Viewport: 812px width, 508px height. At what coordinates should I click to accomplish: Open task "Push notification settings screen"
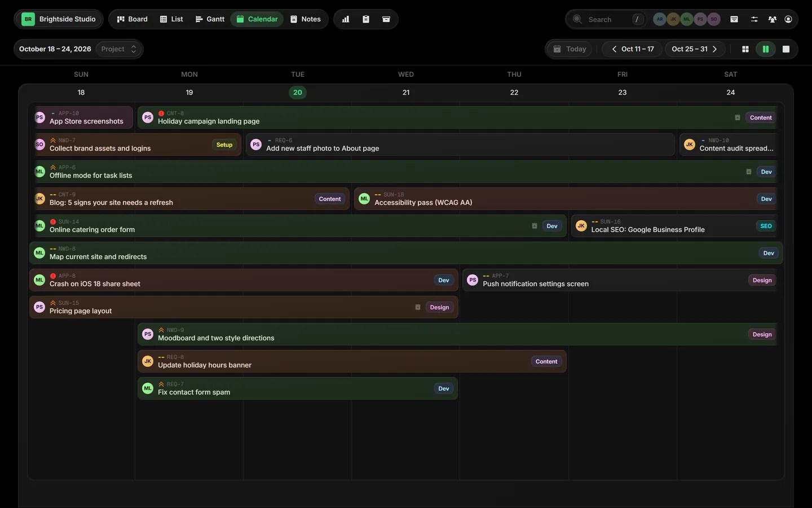click(x=620, y=280)
